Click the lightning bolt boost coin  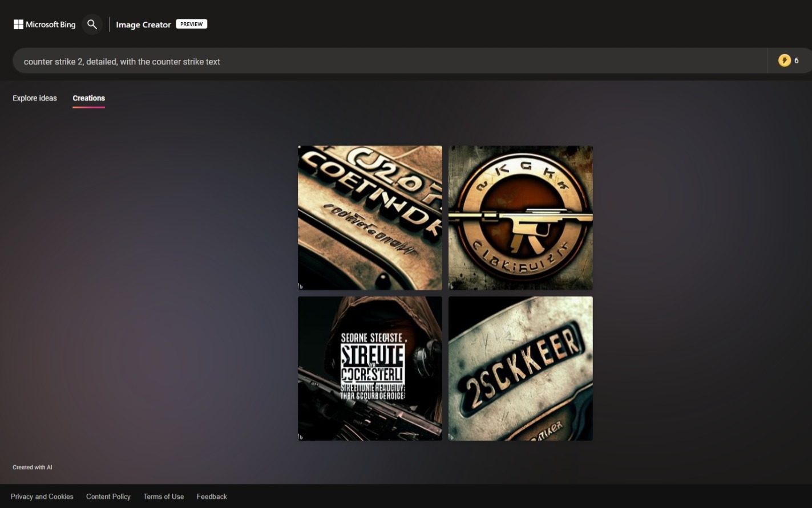tap(785, 60)
